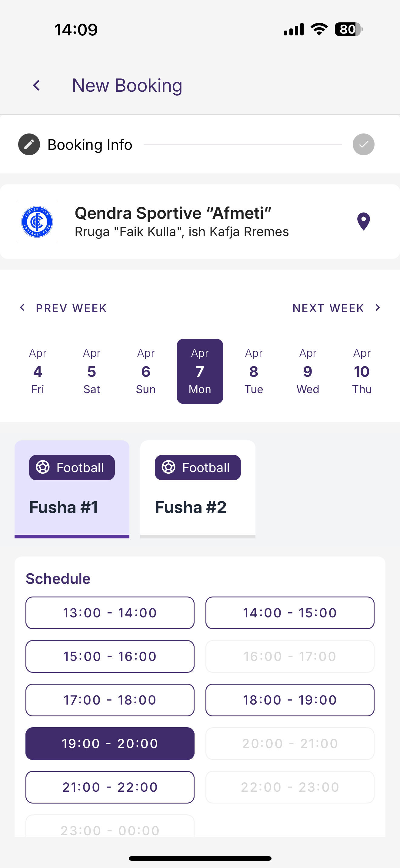Pick the 18:00 - 19:00 time slot

pyautogui.click(x=290, y=700)
